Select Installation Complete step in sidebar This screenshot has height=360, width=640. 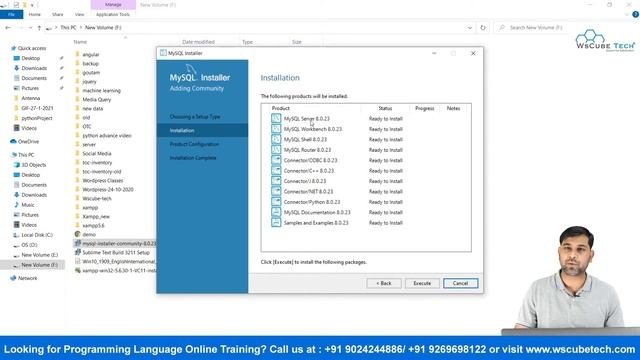pos(193,158)
